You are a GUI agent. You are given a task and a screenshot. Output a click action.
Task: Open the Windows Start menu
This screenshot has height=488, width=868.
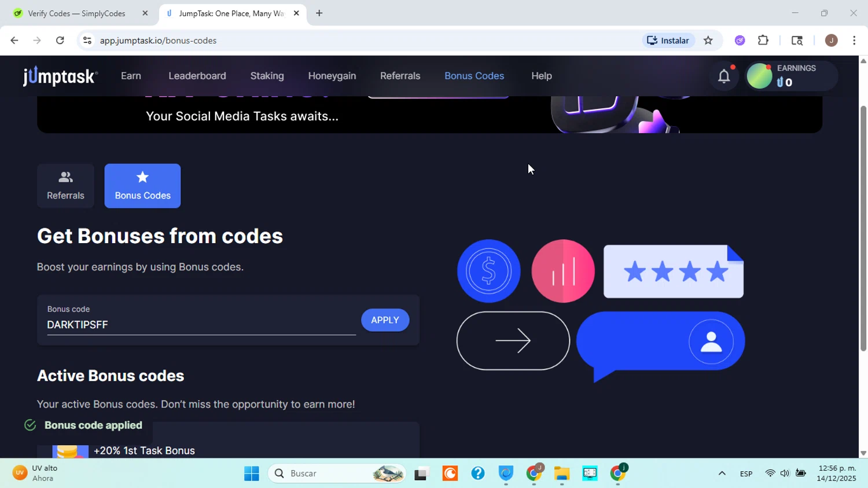pos(252,474)
